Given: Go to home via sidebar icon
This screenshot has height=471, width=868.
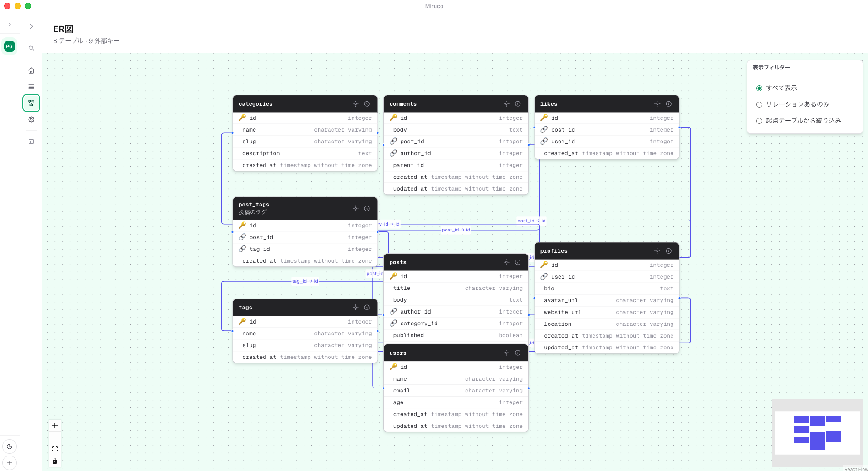Looking at the screenshot, I should pos(31,70).
